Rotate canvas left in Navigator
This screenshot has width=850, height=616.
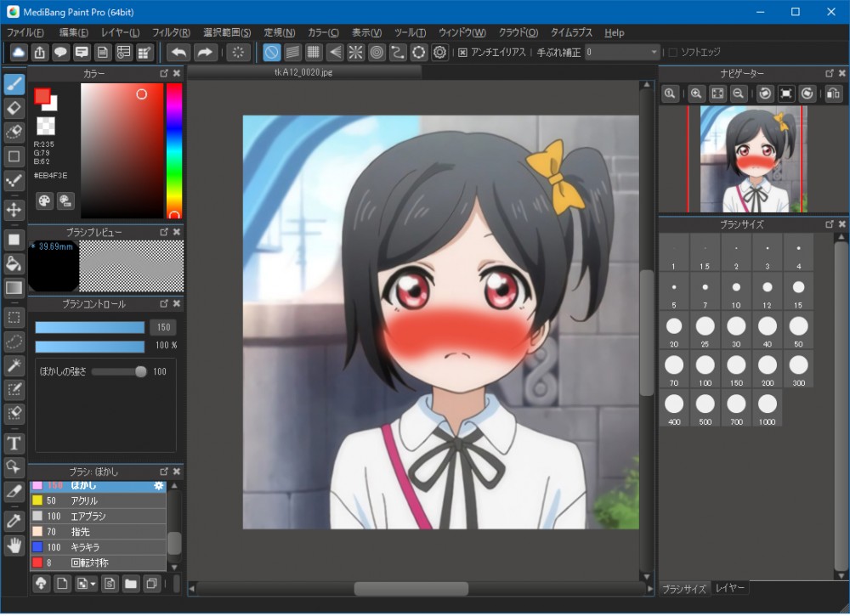[765, 93]
